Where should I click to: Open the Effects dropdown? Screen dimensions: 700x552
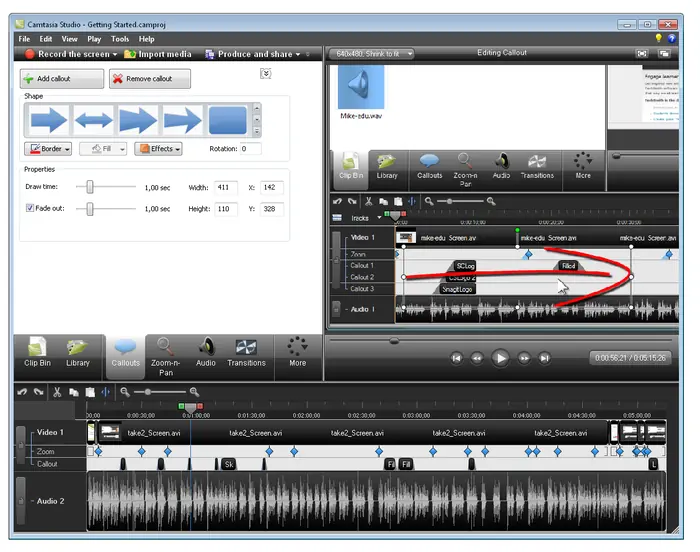(x=158, y=149)
